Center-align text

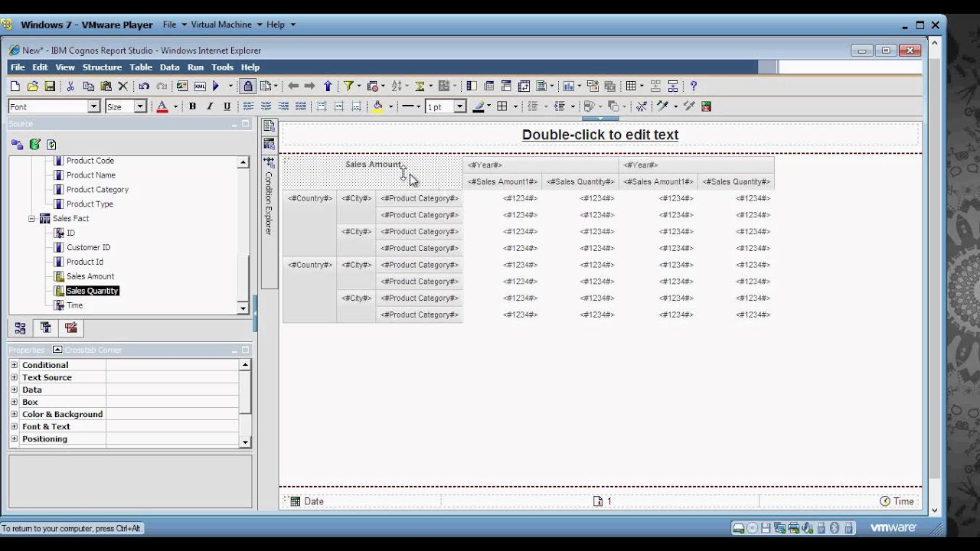click(x=266, y=106)
